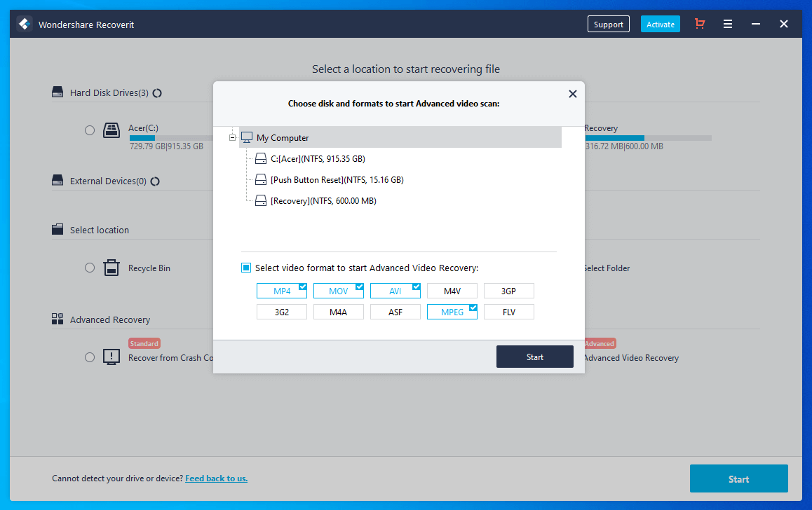Screen dimensions: 812x510
Task: Click the Advanced Recovery section icon
Action: pos(57,319)
